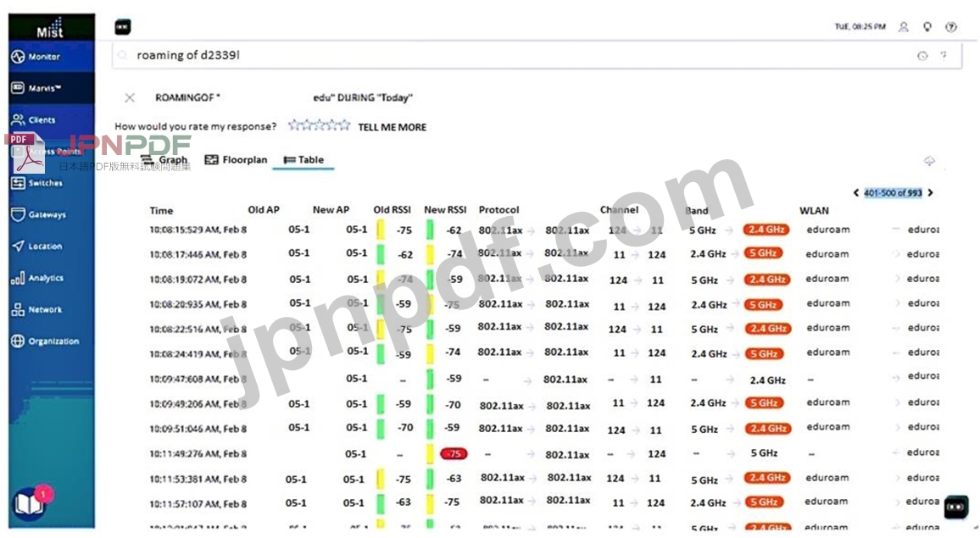Click the Marvis chat icon bottom right
Viewport: 980px width, 538px height.
[955, 506]
